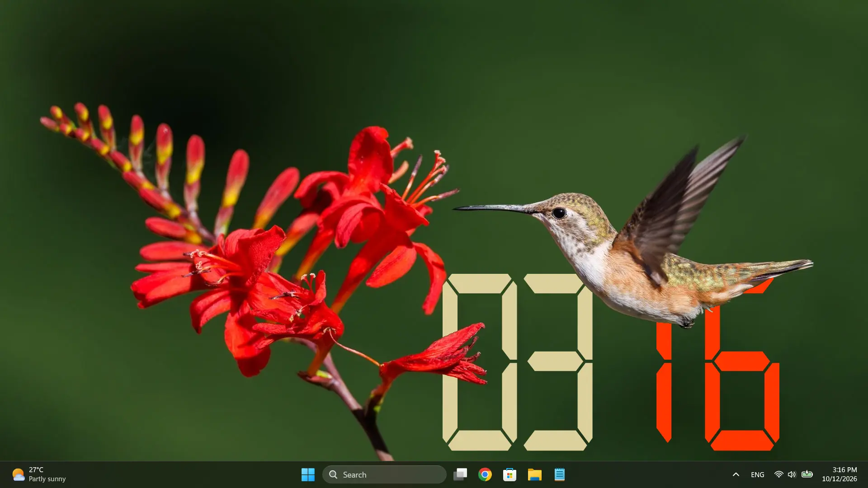This screenshot has height=488, width=868.
Task: Click the volume speaker icon
Action: point(792,474)
